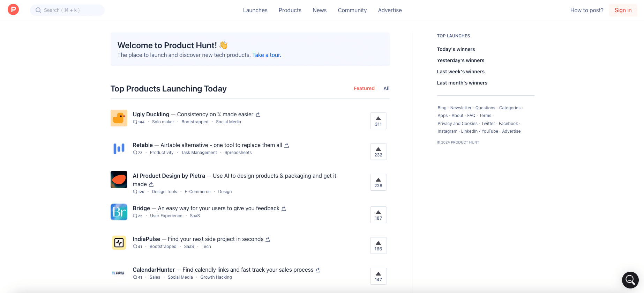The width and height of the screenshot is (644, 293).
Task: Open the IndiePulse product title
Action: [x=147, y=239]
